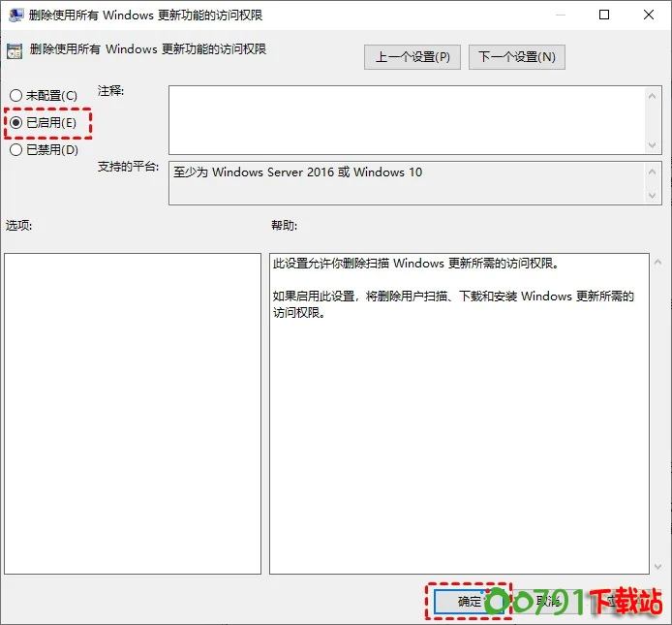Click the 支持的平台 Windows Server 2016 text
This screenshot has height=625, width=672.
[297, 172]
